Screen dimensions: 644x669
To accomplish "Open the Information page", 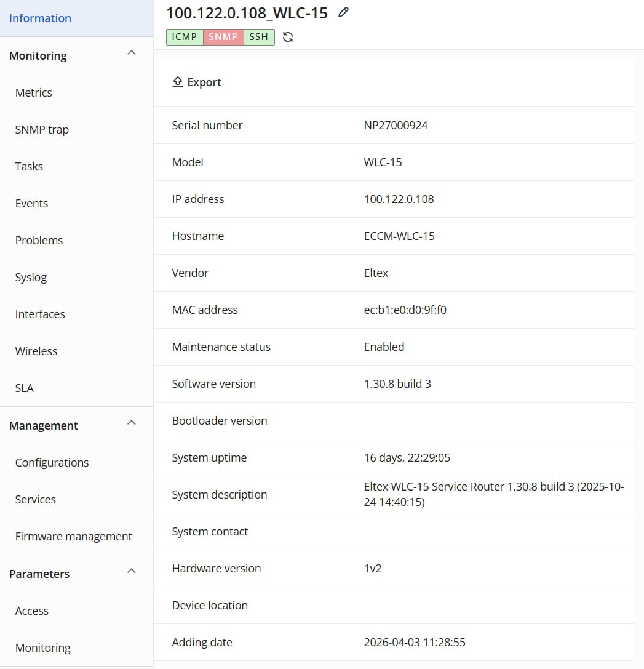I will (x=40, y=18).
